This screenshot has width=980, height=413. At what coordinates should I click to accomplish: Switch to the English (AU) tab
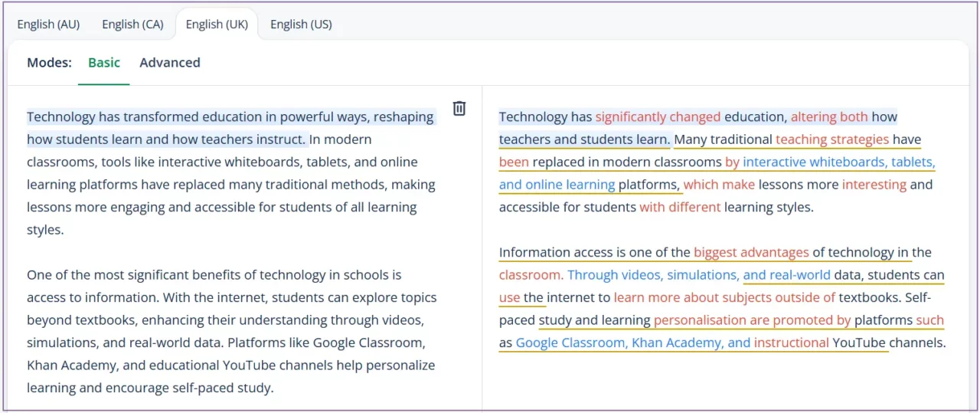[x=48, y=24]
